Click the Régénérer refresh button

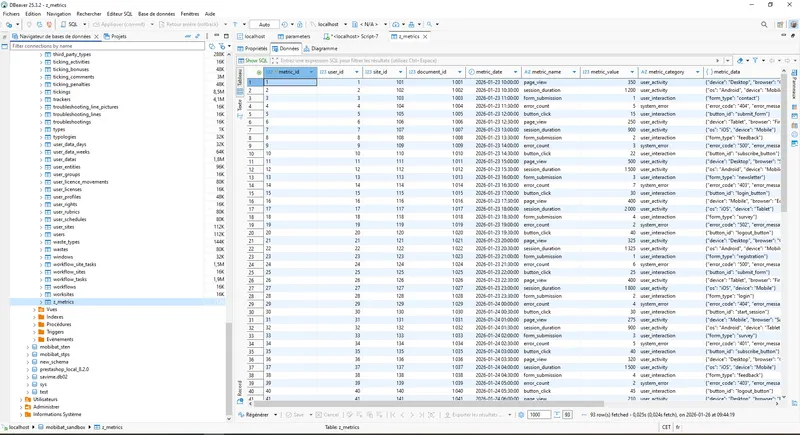[x=254, y=415]
